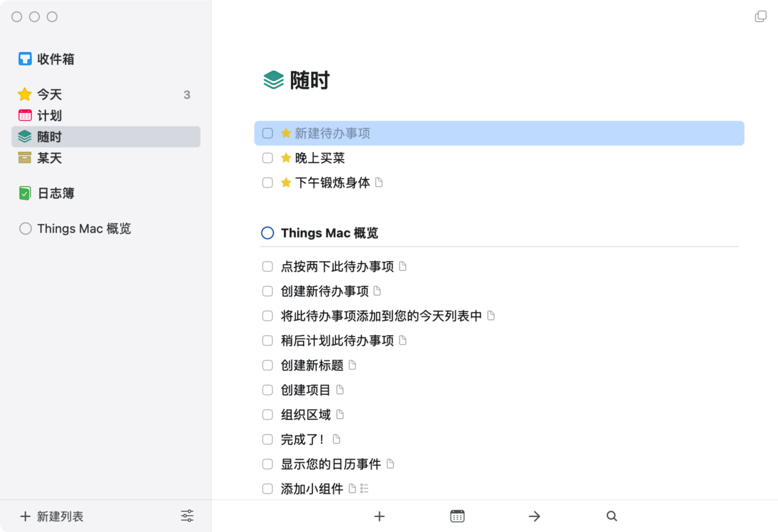Click the note icon beside 创建新标题
The image size is (778, 532).
click(x=353, y=365)
